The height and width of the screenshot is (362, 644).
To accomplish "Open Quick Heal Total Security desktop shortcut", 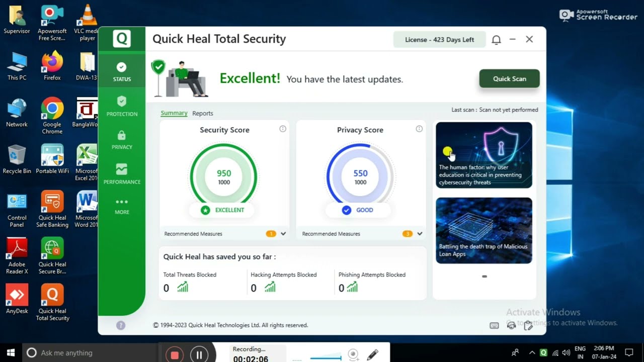I will [52, 303].
